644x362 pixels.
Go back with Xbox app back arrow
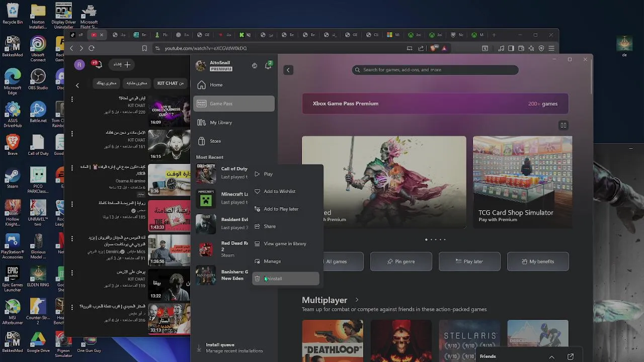pos(288,70)
